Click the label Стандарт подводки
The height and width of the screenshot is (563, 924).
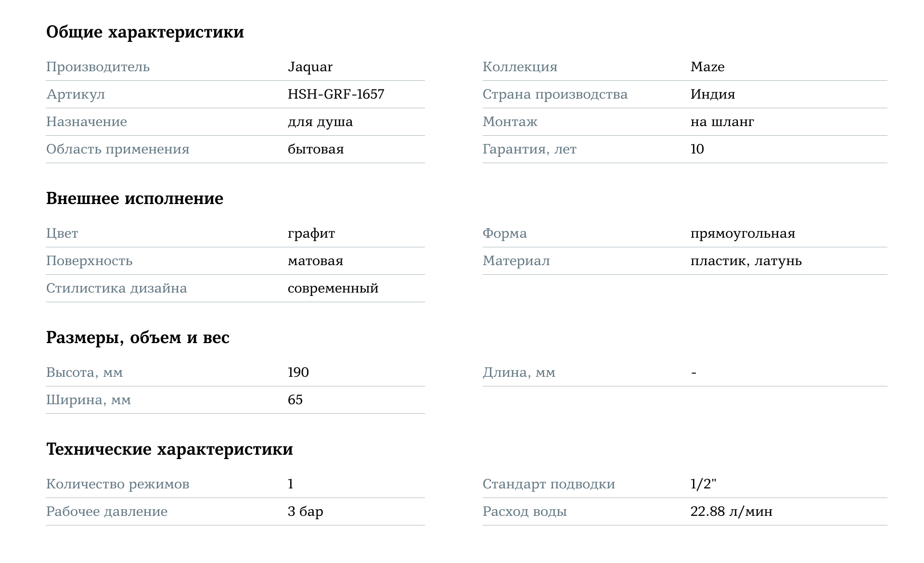[x=549, y=484]
